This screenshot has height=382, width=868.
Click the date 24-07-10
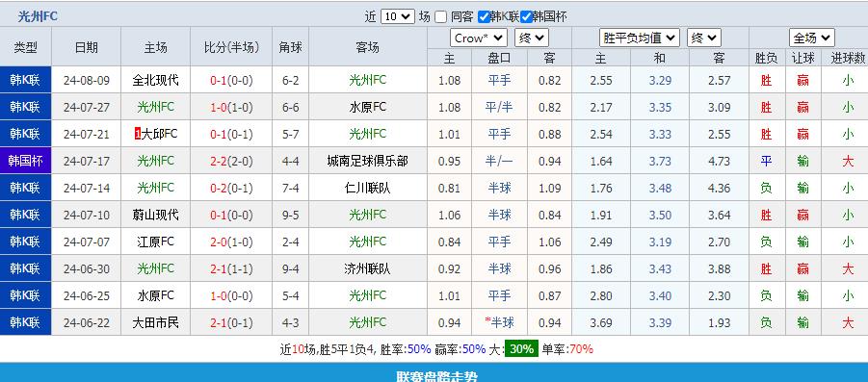(x=87, y=215)
